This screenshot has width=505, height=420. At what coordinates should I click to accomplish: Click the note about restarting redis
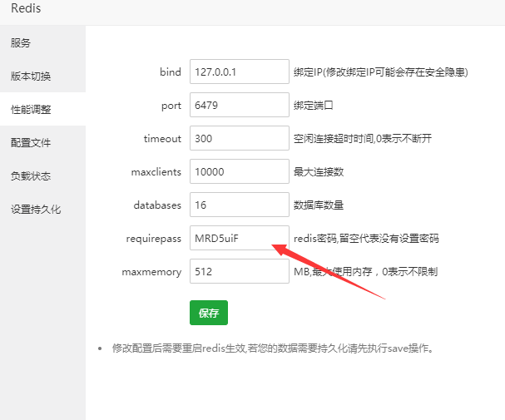tap(274, 348)
